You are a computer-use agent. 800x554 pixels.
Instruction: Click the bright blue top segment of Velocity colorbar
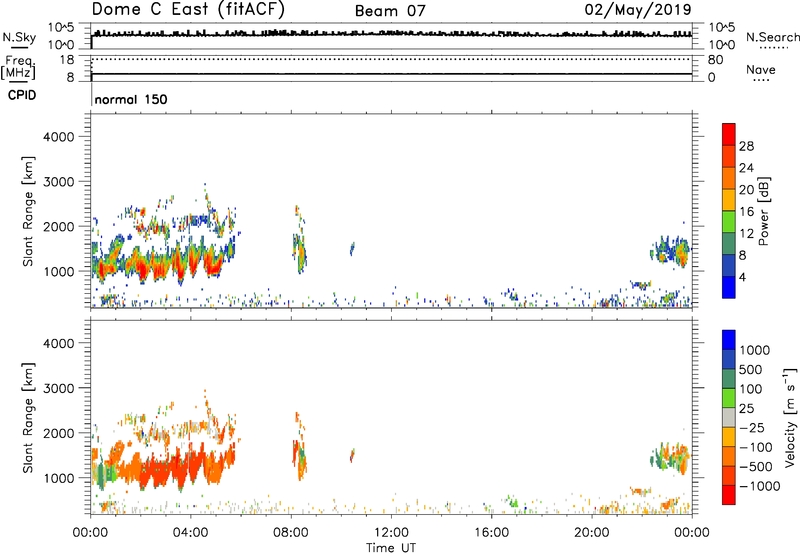[729, 340]
